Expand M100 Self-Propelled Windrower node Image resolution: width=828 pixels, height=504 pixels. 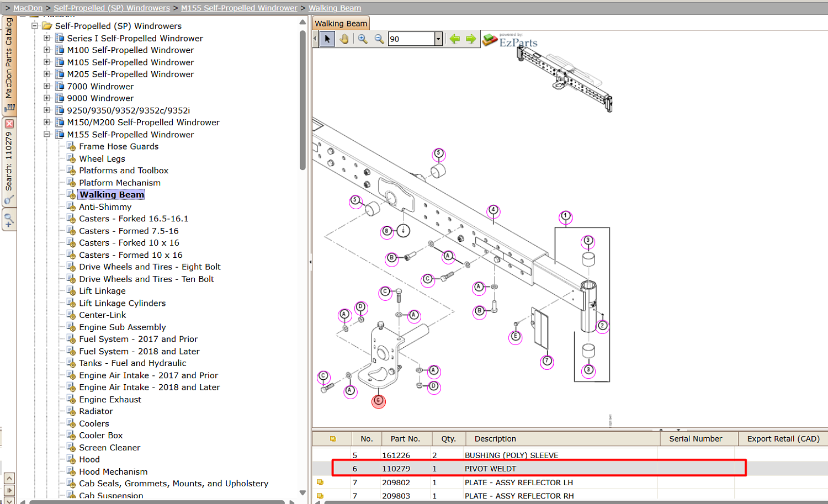[47, 50]
